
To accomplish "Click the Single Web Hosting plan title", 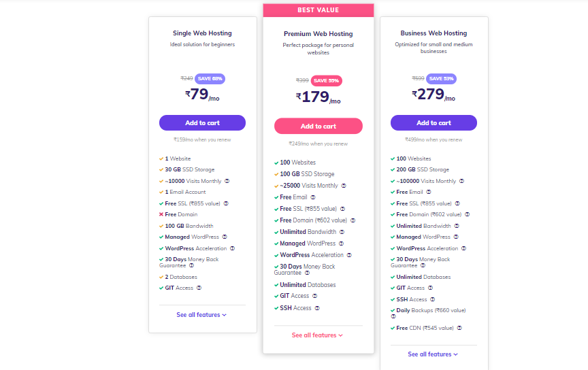I will (202, 33).
